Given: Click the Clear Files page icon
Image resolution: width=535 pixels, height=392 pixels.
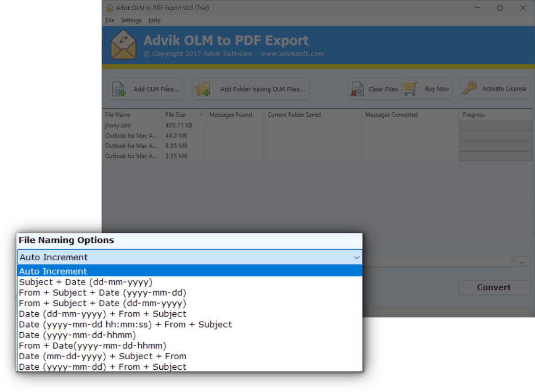Looking at the screenshot, I should click(x=357, y=89).
